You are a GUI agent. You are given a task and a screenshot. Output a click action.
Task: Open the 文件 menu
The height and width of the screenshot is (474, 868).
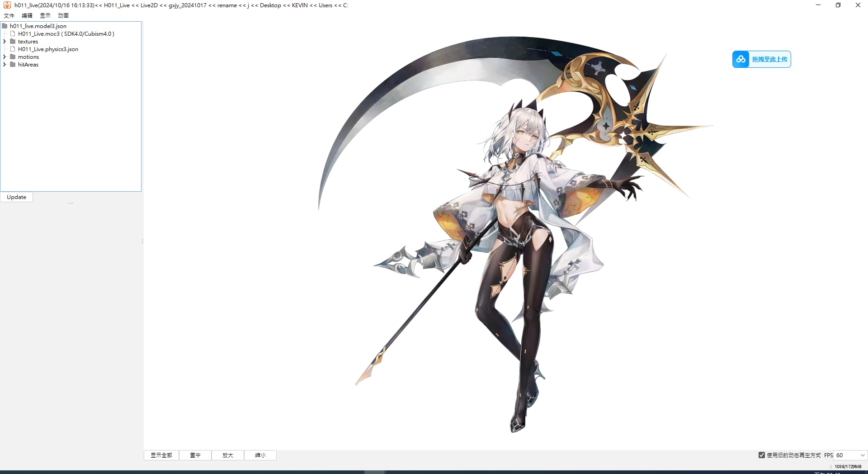click(x=9, y=15)
